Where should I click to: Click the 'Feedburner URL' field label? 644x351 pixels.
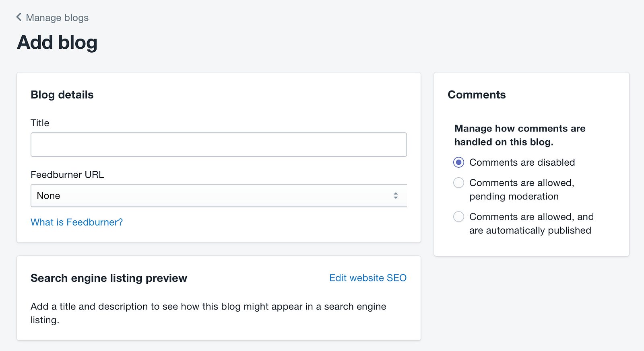click(x=67, y=174)
